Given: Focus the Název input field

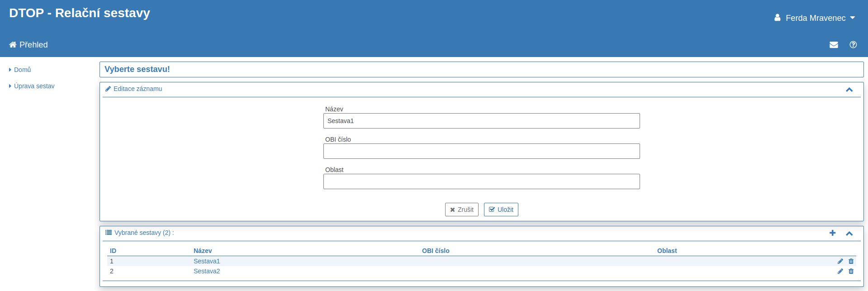Looking at the screenshot, I should click(481, 121).
